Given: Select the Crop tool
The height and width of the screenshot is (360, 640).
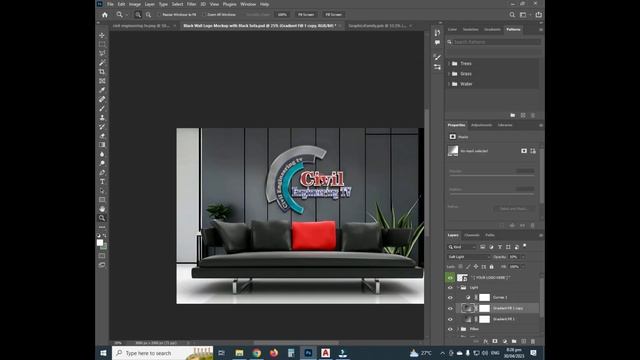Looking at the screenshot, I should tap(102, 71).
